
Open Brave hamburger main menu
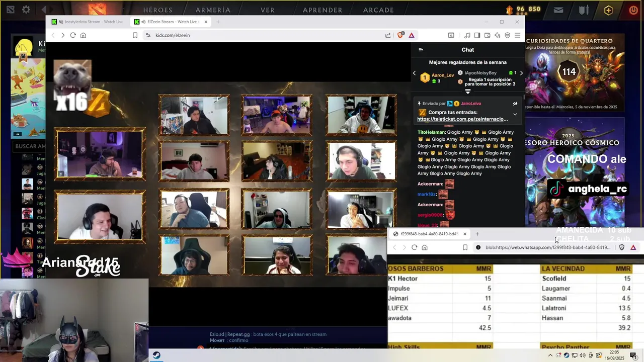coord(517,35)
